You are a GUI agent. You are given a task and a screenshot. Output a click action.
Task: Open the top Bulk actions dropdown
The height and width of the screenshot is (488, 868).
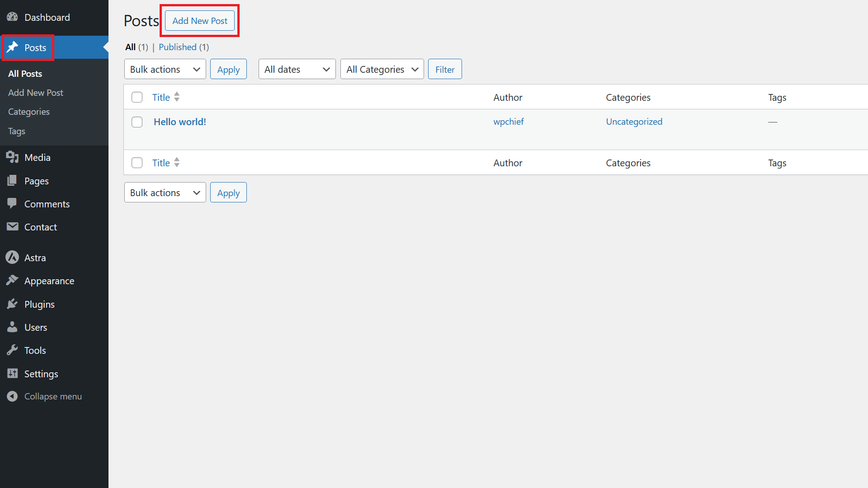165,69
